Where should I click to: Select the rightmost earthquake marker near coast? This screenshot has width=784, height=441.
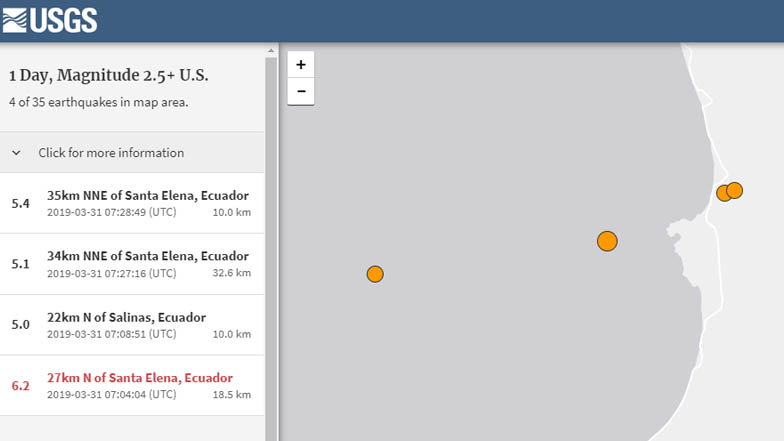pos(735,190)
